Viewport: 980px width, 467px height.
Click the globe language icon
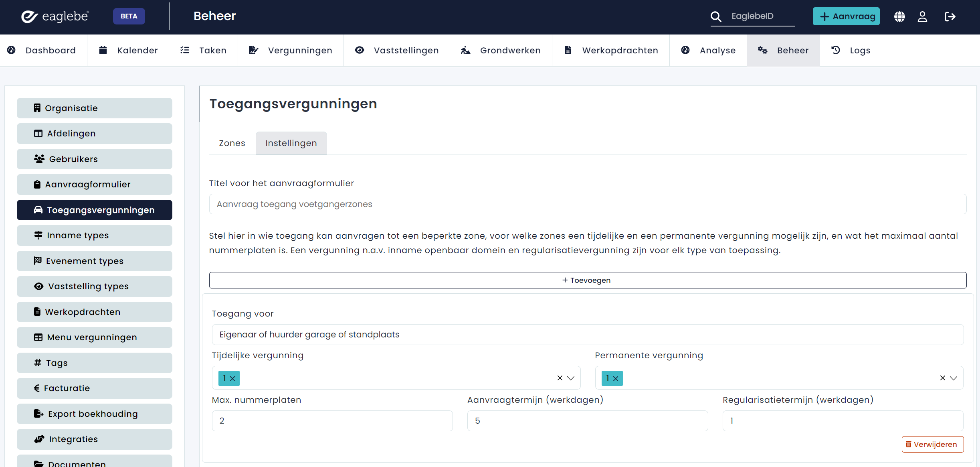[x=899, y=16]
